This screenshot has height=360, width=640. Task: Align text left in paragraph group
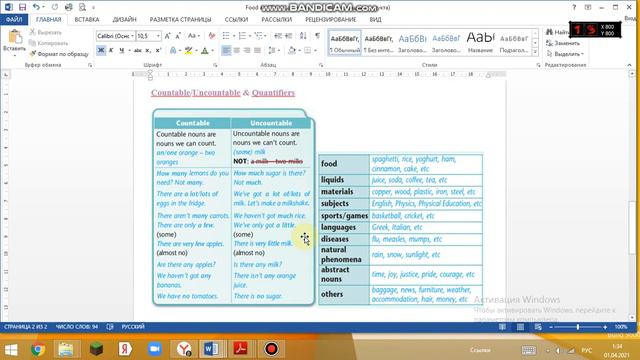point(226,50)
